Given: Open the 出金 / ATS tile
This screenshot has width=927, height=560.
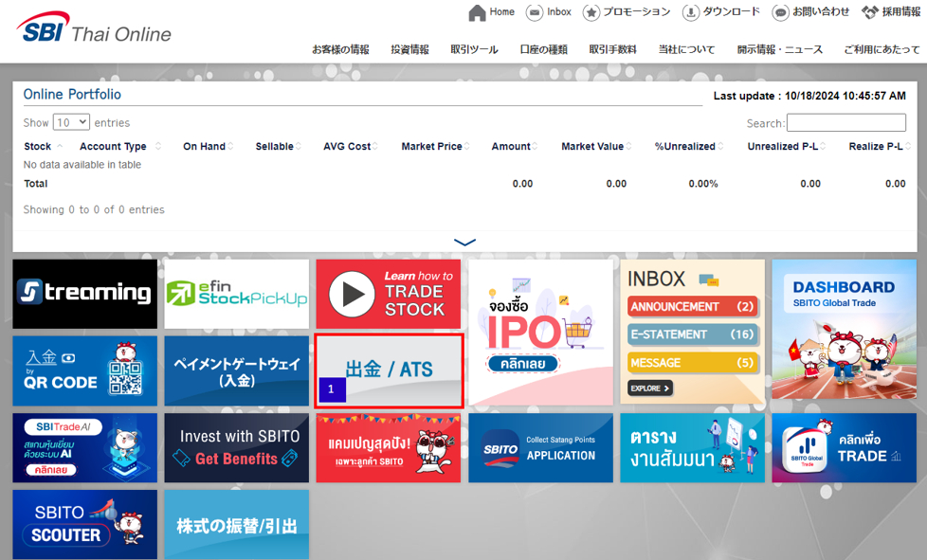Looking at the screenshot, I should pos(389,371).
